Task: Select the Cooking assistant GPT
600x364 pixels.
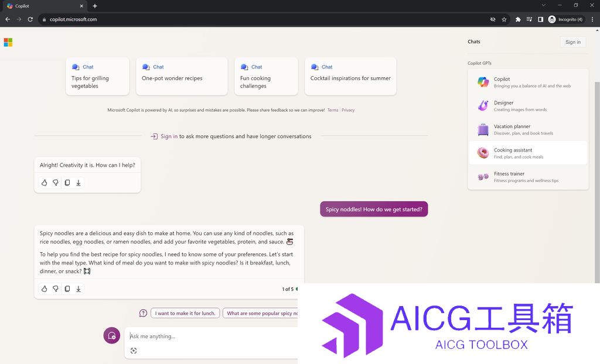Action: [x=528, y=153]
